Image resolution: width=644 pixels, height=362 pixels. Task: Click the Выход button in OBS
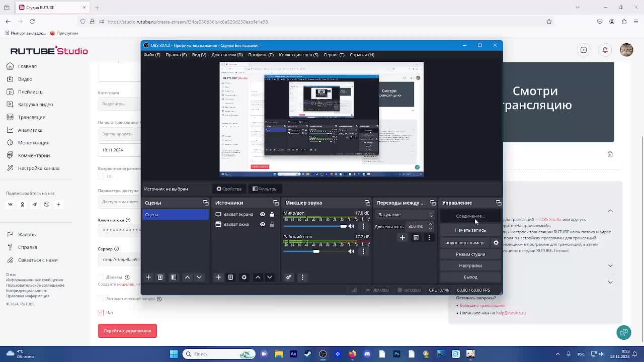pyautogui.click(x=470, y=277)
